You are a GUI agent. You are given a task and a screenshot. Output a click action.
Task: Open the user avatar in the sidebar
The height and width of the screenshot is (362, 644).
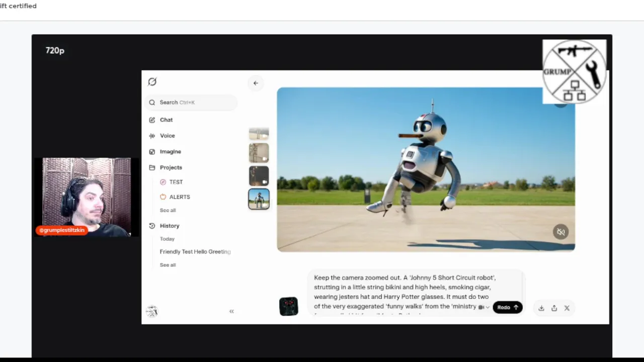(x=152, y=312)
